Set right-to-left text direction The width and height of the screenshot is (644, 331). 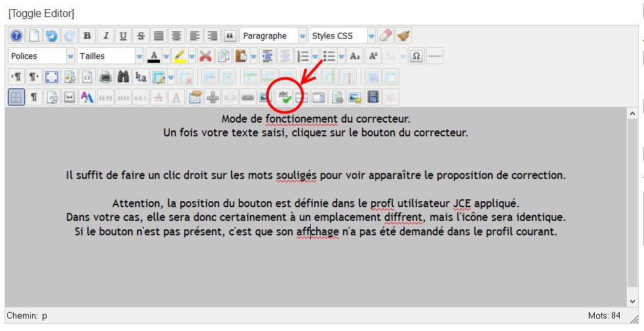33,77
